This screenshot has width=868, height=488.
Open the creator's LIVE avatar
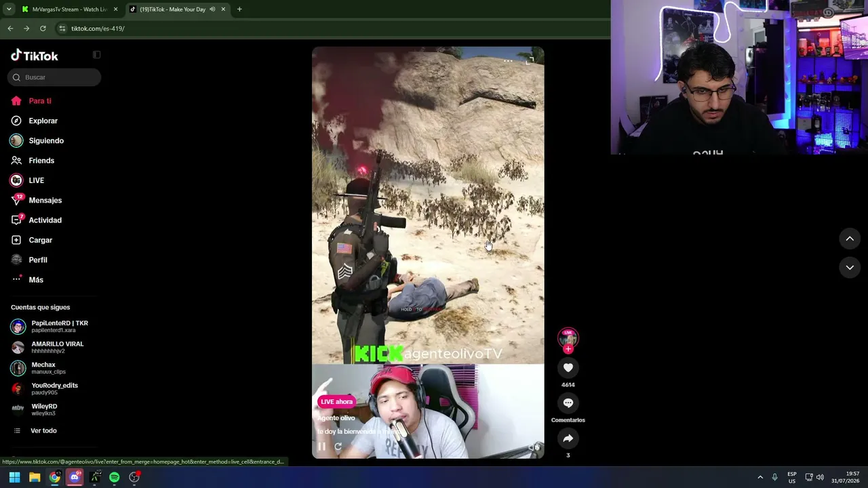tap(568, 338)
